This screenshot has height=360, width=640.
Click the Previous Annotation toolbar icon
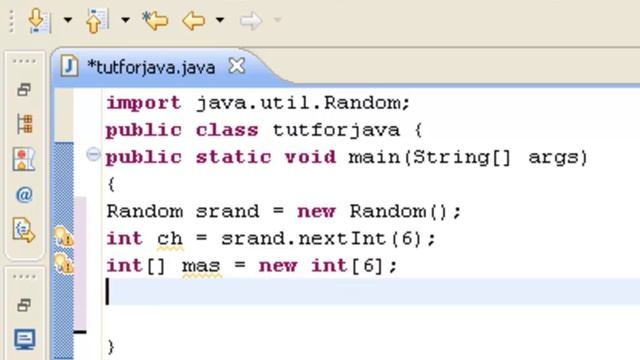pos(97,20)
